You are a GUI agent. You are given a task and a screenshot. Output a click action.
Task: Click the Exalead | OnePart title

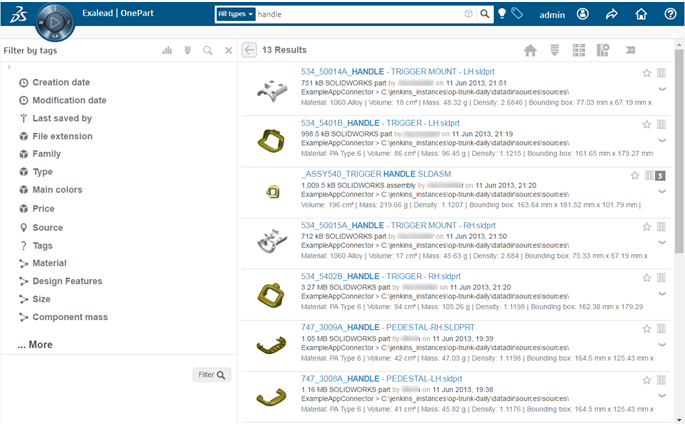point(118,13)
